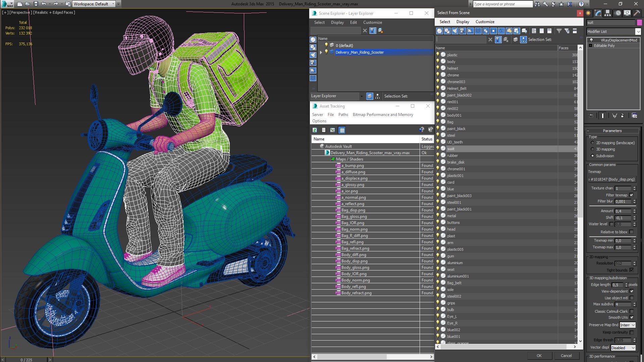644x362 pixels.
Task: Open the Hierarchy command panel tab
Action: pos(607,13)
